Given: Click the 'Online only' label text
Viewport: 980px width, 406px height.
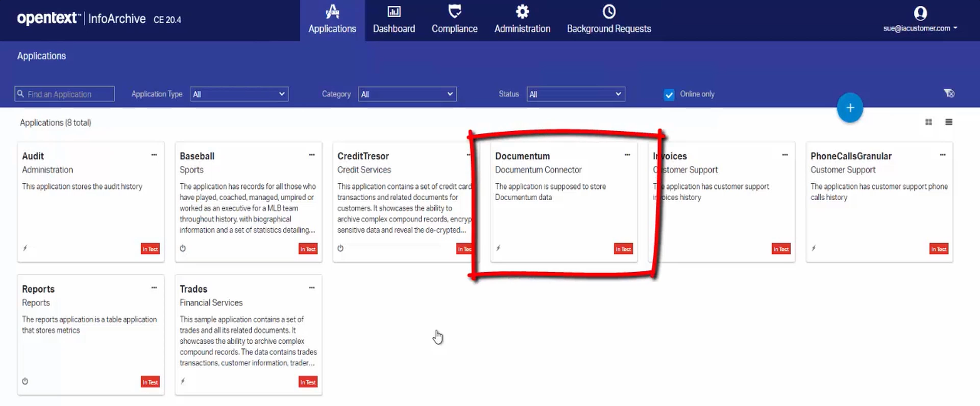Looking at the screenshot, I should pyautogui.click(x=697, y=94).
